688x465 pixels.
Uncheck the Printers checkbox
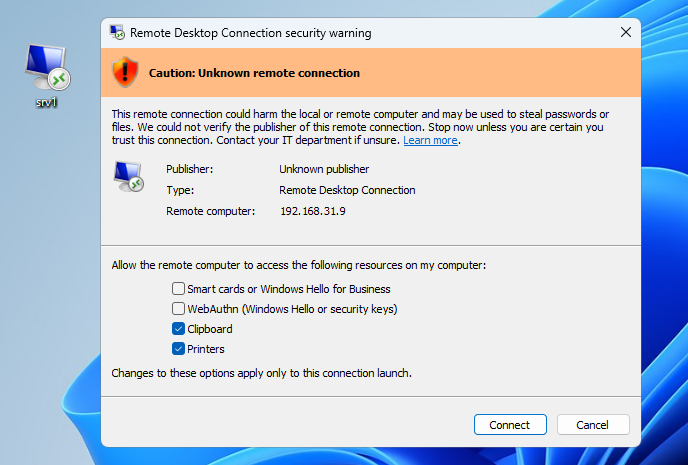(178, 349)
